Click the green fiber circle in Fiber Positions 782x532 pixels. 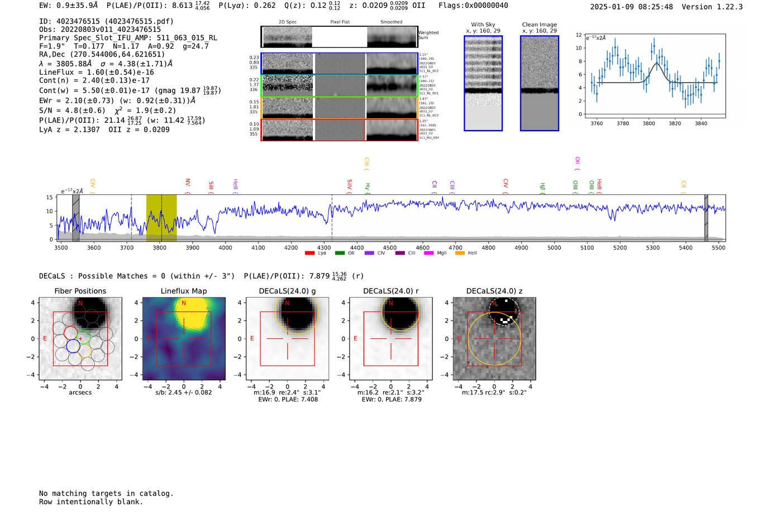tap(84, 338)
